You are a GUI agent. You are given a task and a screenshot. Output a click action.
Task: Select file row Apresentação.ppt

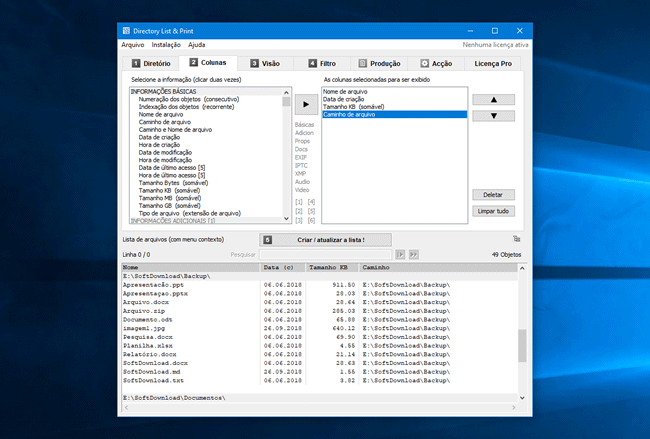click(319, 285)
